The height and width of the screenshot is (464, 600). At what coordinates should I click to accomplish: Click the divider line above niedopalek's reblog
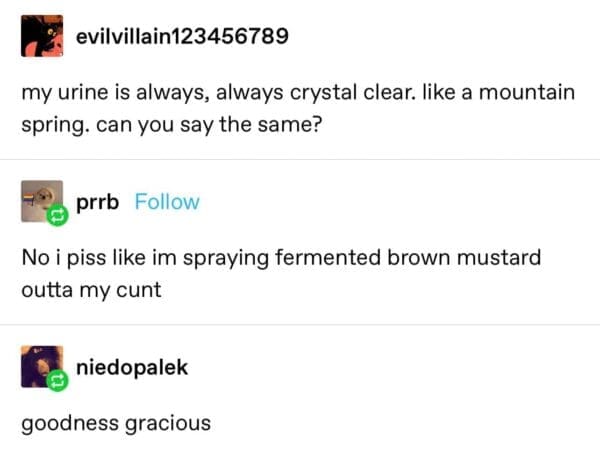(300, 325)
